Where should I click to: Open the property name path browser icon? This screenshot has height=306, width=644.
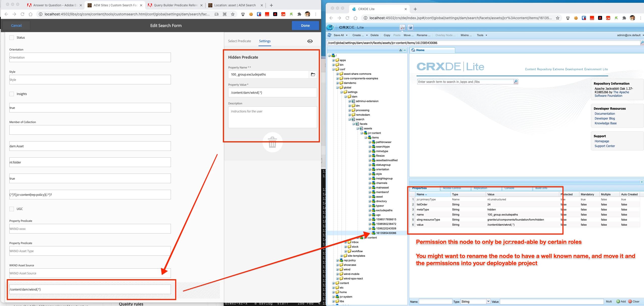(x=313, y=74)
